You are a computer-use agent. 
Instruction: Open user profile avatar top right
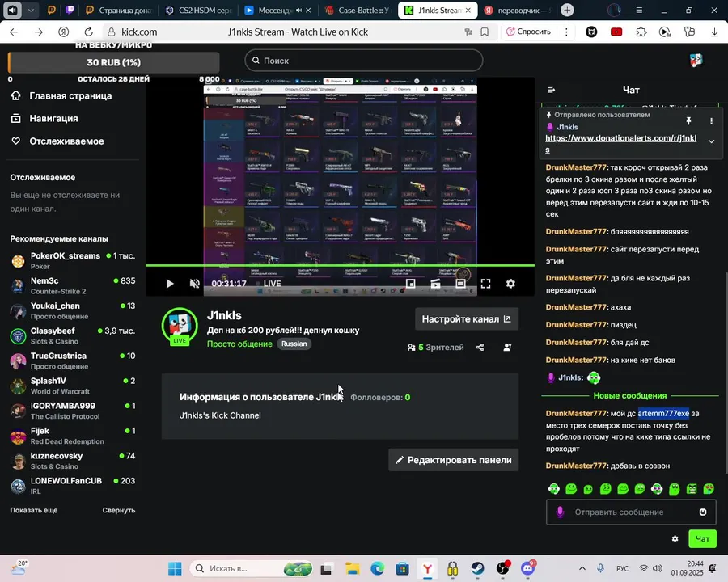coord(696,61)
